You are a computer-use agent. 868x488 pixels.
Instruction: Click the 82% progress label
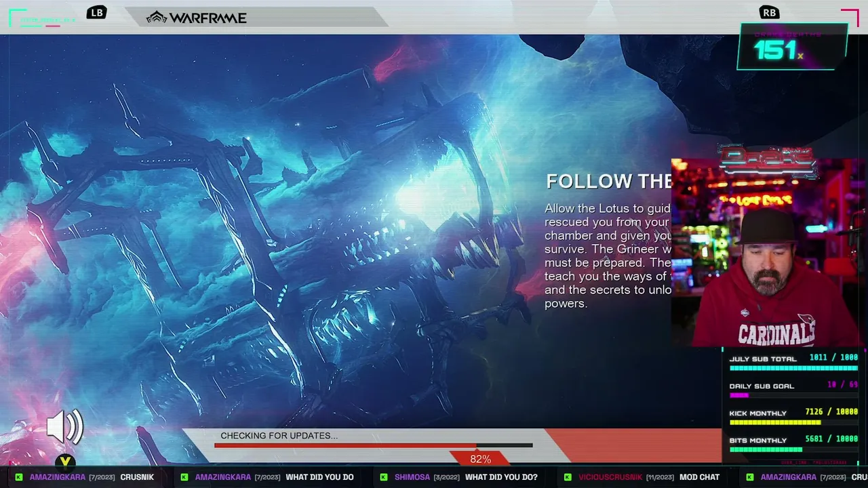tap(480, 460)
